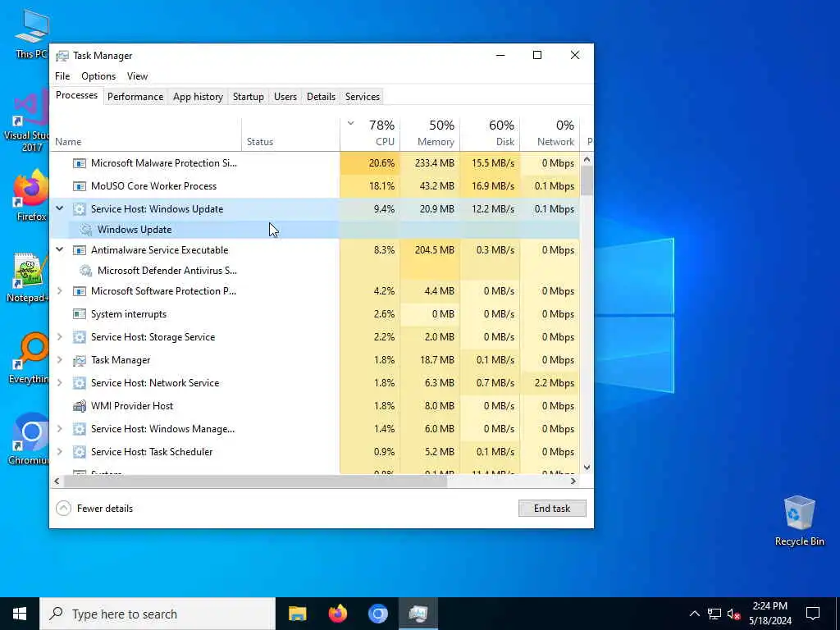Click the horizontal scrollbar right arrow
Screen dimensions: 840x630
click(x=573, y=481)
